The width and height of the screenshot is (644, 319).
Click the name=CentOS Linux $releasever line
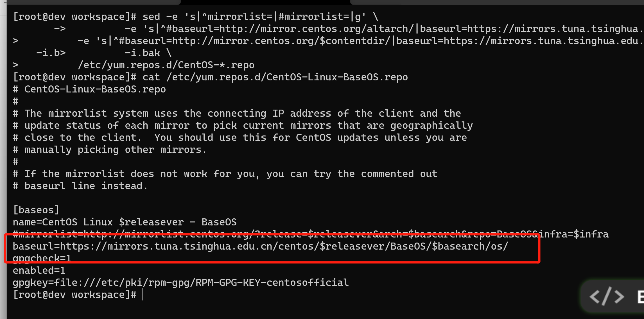(x=125, y=222)
